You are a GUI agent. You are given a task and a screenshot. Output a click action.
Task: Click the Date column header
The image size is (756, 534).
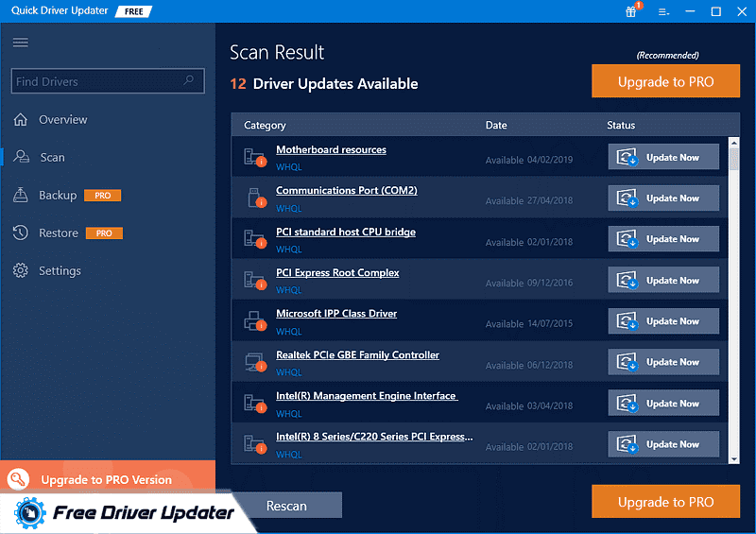click(x=495, y=125)
